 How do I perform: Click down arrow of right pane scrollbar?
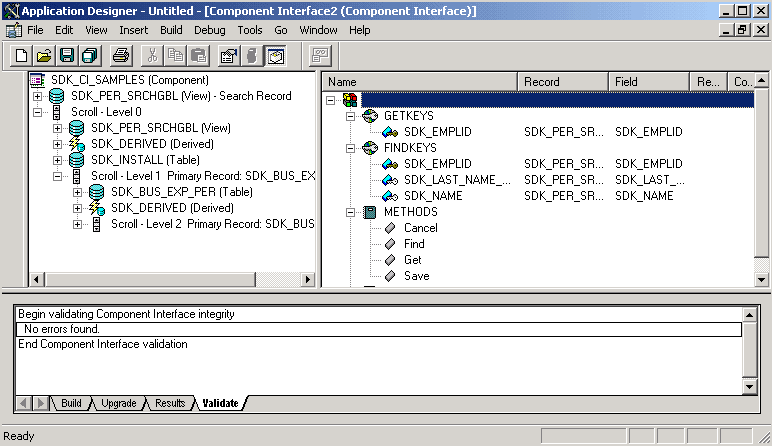pos(761,280)
